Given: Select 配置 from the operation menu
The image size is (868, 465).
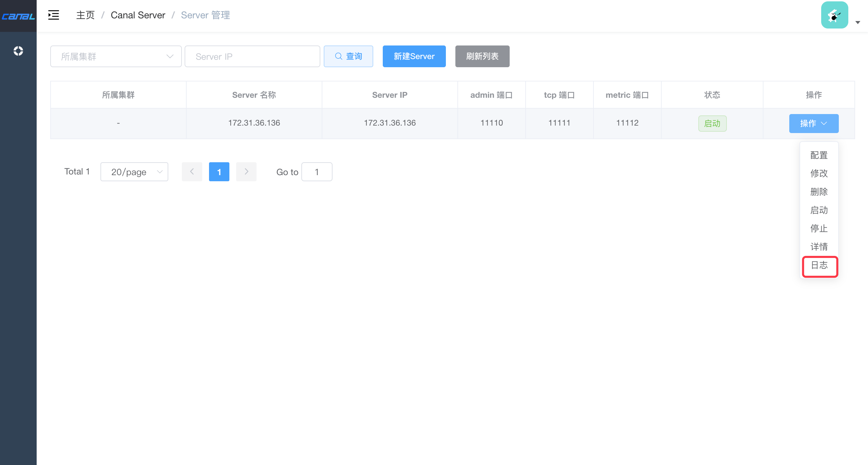Looking at the screenshot, I should point(819,155).
